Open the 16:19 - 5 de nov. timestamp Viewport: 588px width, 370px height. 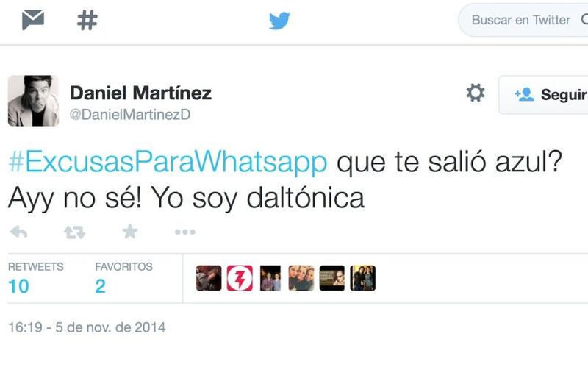87,327
